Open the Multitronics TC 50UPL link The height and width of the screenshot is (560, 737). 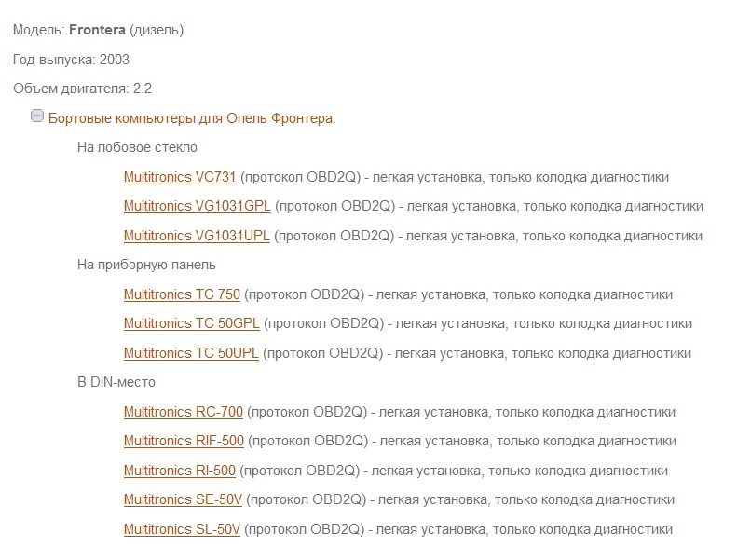(x=191, y=353)
